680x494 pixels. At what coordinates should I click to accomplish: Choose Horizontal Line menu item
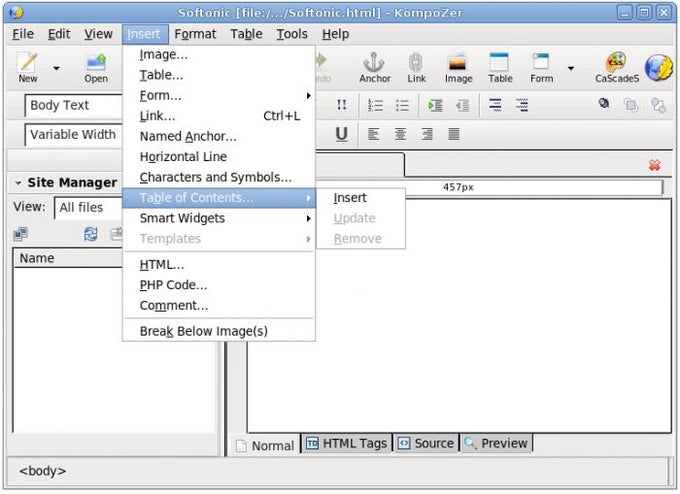tap(219, 157)
